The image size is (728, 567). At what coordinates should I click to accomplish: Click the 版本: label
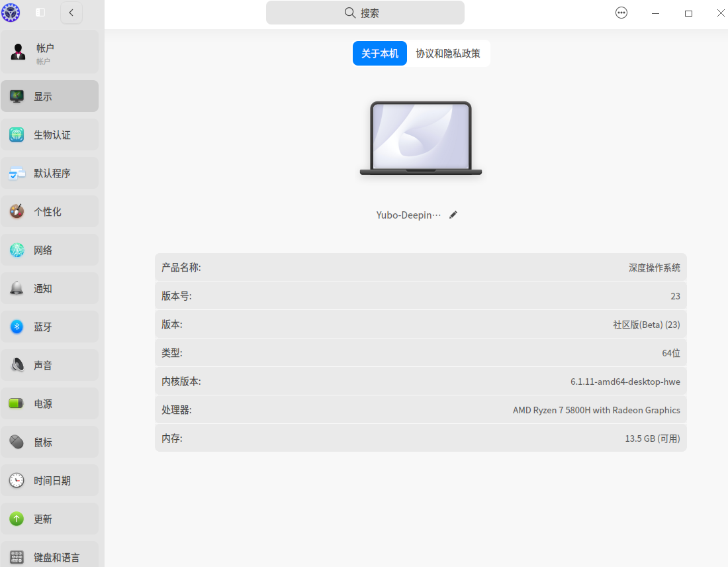[x=172, y=325]
